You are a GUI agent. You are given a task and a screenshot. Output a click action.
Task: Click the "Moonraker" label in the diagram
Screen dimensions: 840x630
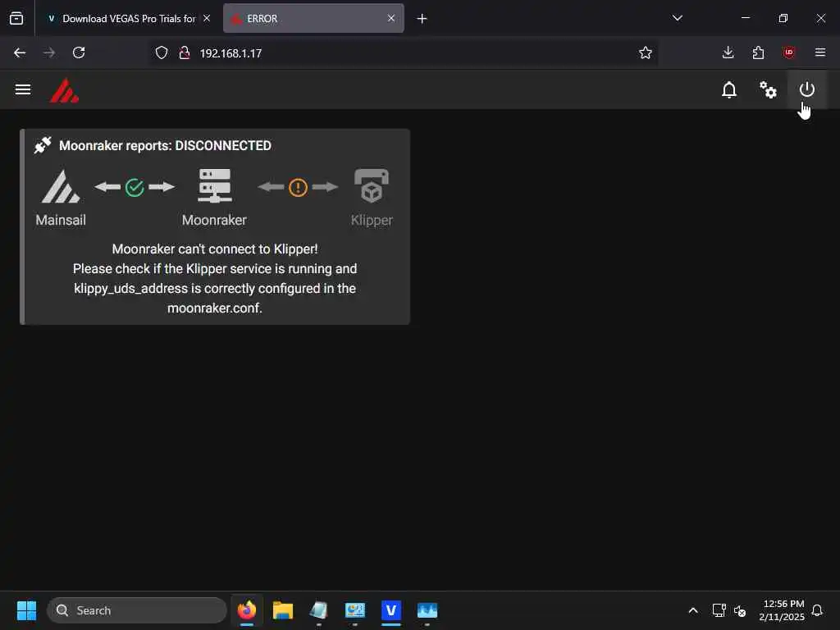[x=214, y=220]
